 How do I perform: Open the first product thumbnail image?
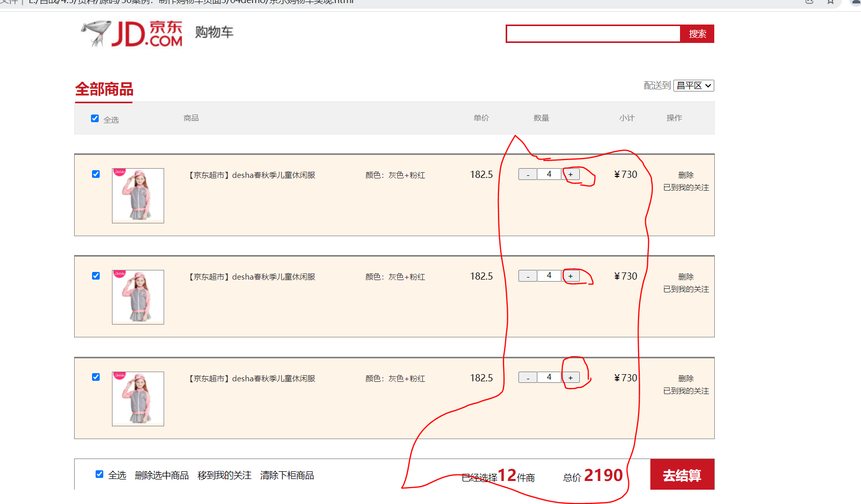(x=138, y=196)
